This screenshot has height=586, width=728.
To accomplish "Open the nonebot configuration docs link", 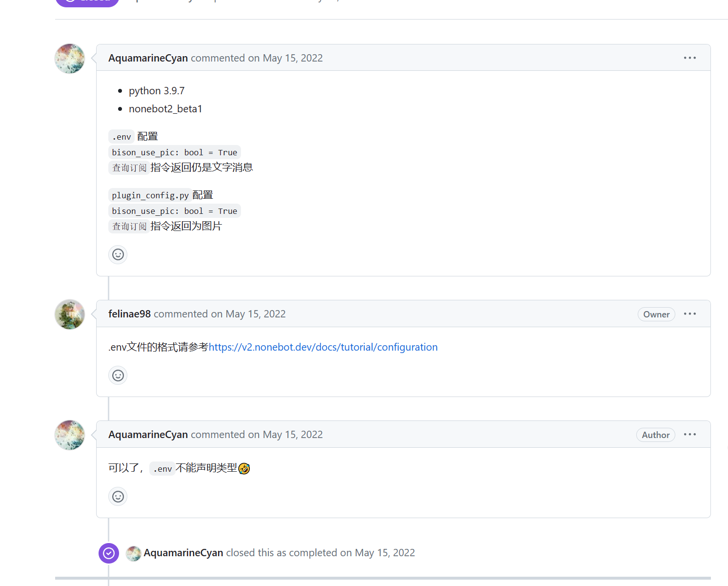I will coord(323,347).
